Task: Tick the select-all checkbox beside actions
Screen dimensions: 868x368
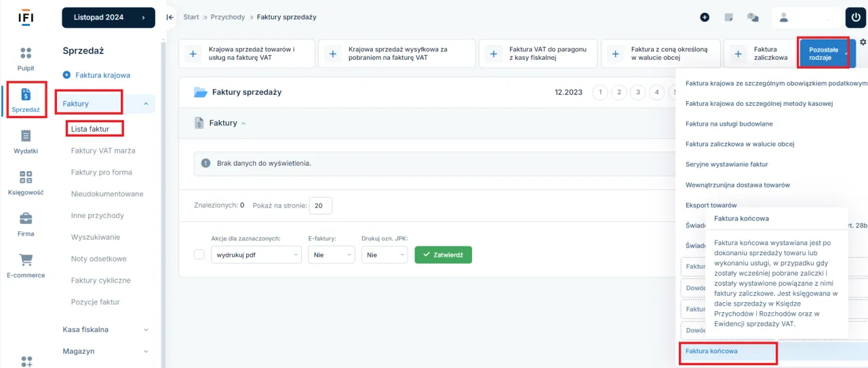Action: (x=199, y=255)
